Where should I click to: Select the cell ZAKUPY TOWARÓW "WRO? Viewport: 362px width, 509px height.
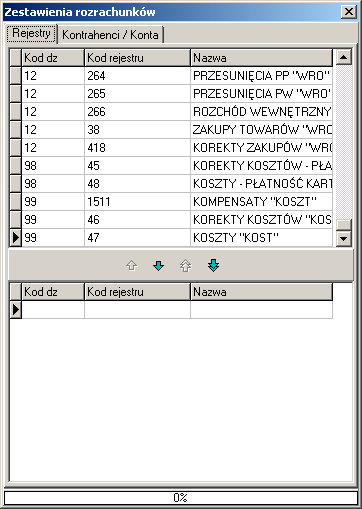tap(262, 130)
